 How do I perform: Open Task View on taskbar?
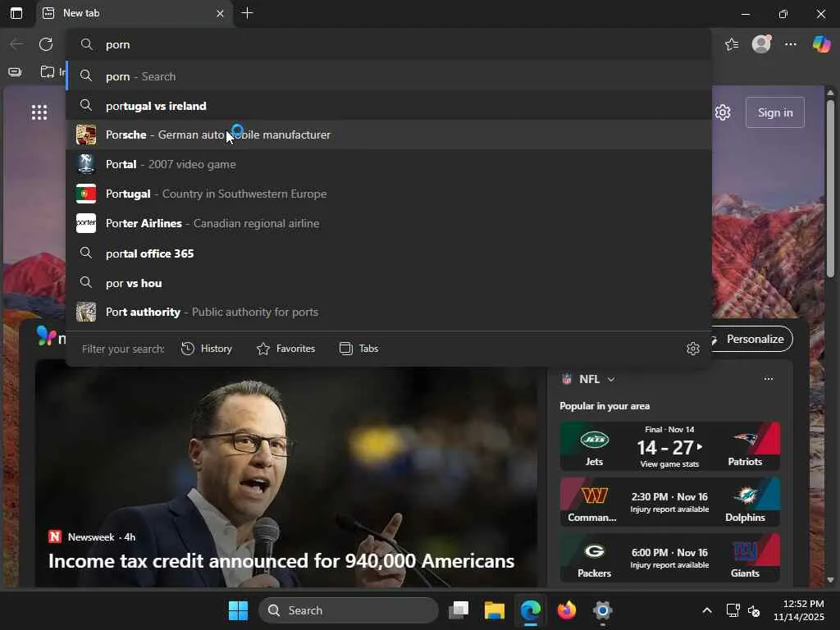pos(459,610)
